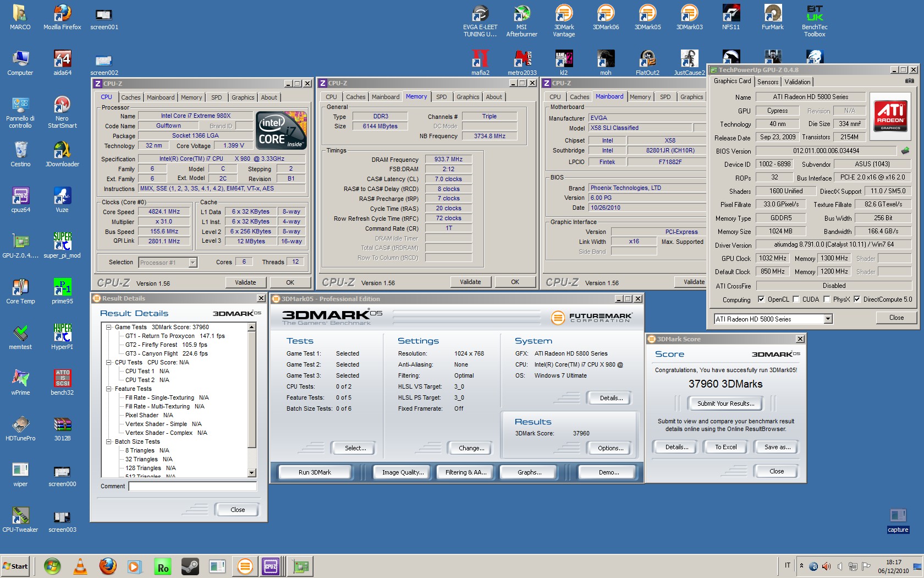Open the About tab in first CPU-Z window
Screen dimensions: 924x578
click(x=269, y=97)
